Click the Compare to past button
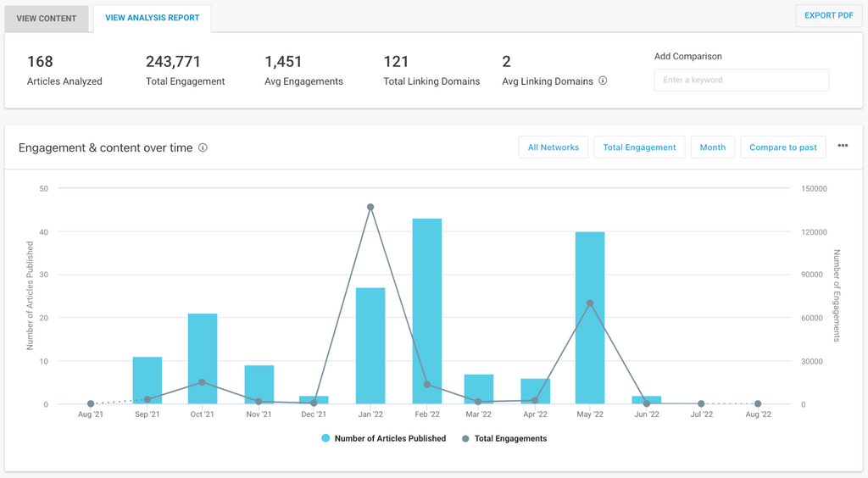The height and width of the screenshot is (478, 868). click(783, 147)
